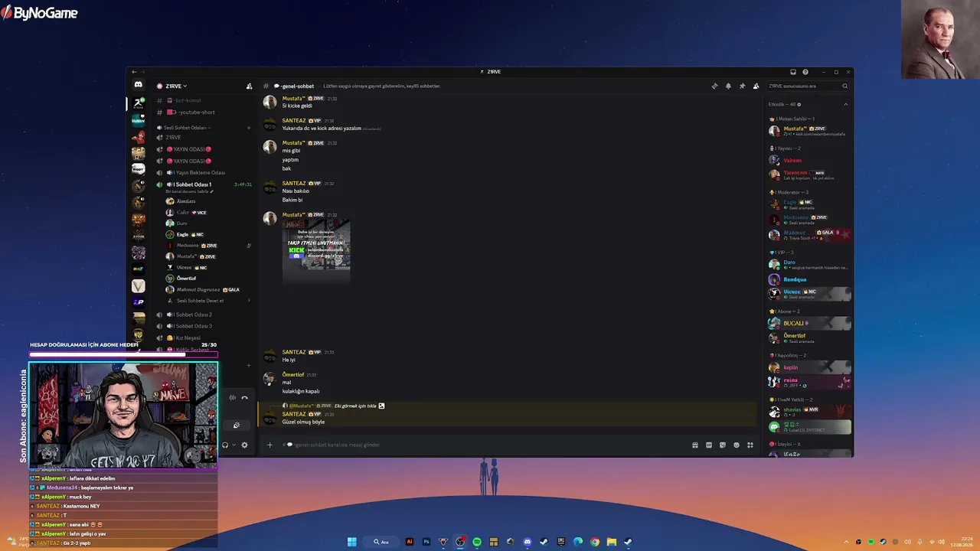
Task: Open the GIF picker
Action: [709, 445]
